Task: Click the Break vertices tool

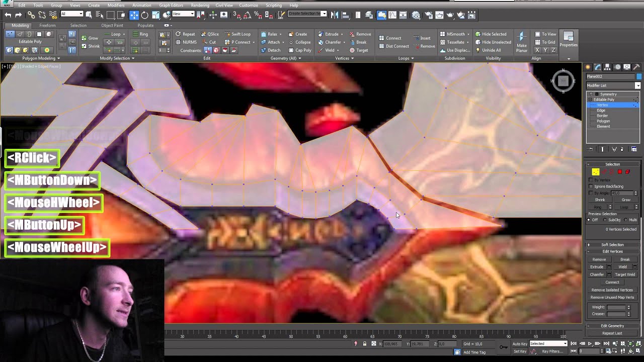Action: click(358, 42)
